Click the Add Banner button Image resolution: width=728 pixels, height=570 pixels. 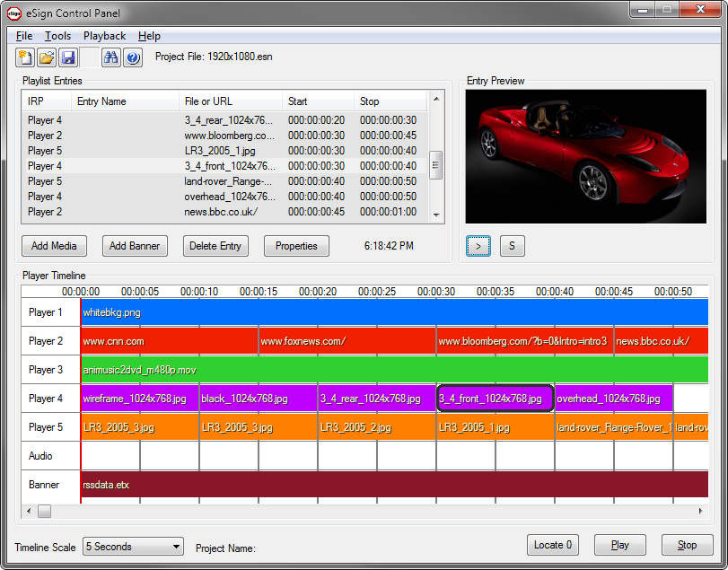tap(134, 246)
